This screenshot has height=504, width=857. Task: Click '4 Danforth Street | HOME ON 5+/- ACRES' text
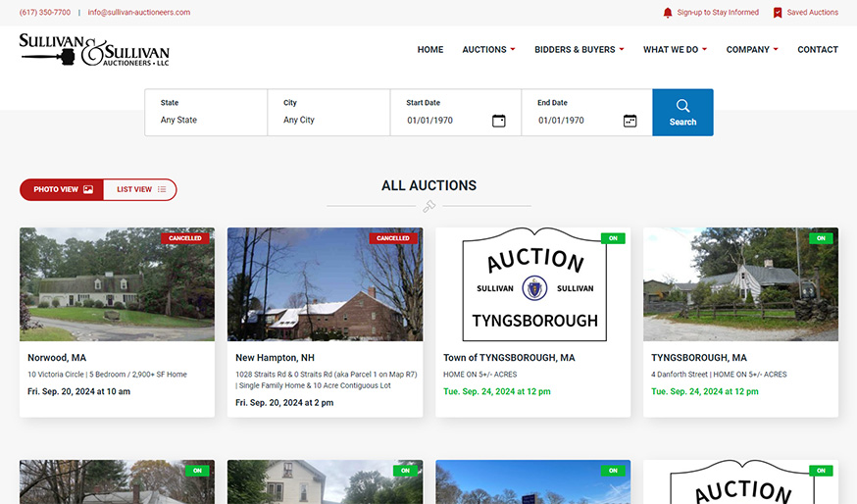click(x=719, y=375)
